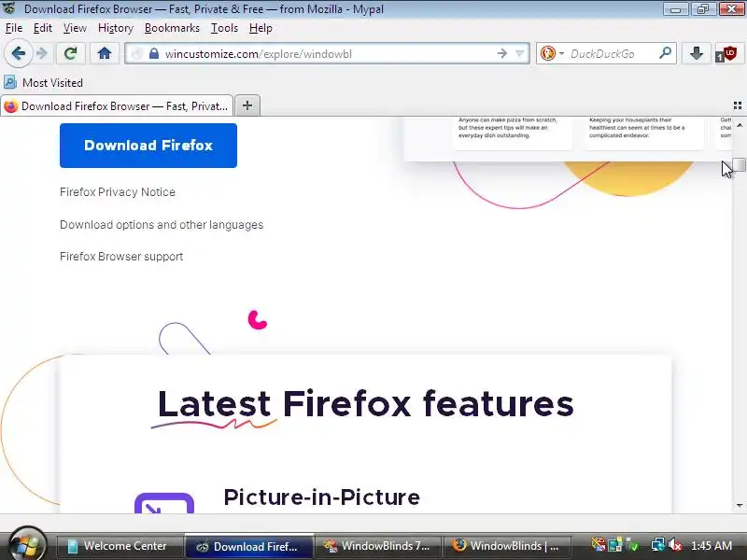Click the Latest Firefox features heading
747x560 pixels.
tap(365, 404)
